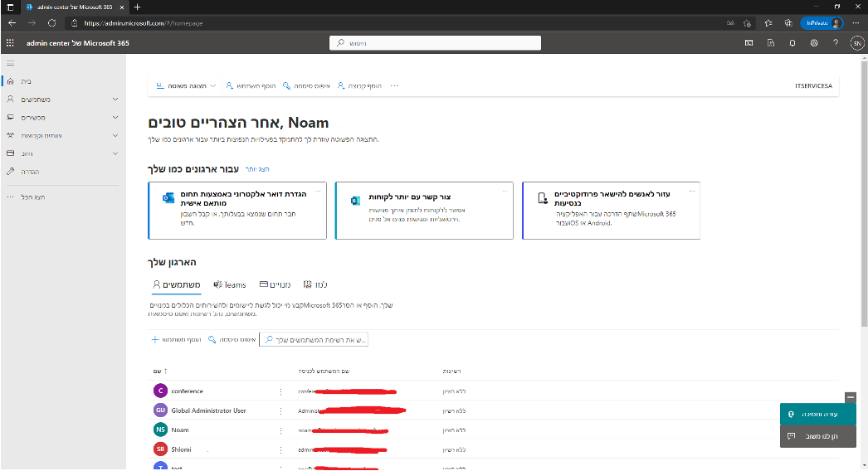
Task: Click ITSERVICESA organization name
Action: point(813,85)
